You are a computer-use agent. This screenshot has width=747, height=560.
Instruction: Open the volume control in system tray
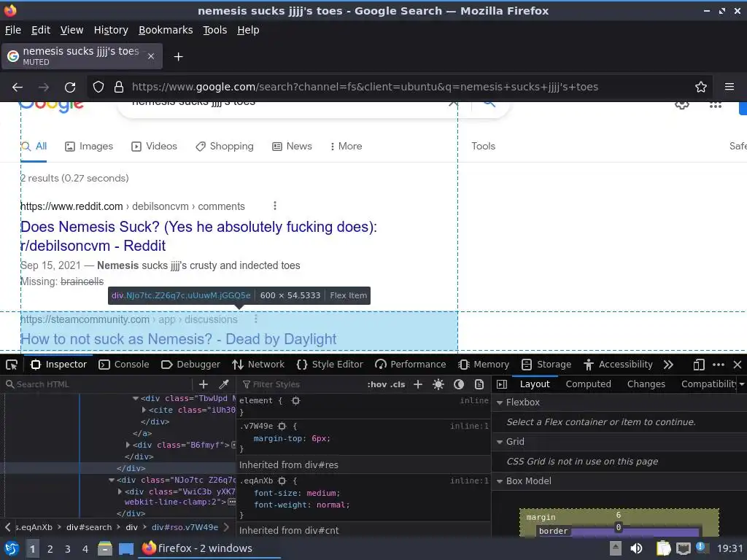coord(636,548)
